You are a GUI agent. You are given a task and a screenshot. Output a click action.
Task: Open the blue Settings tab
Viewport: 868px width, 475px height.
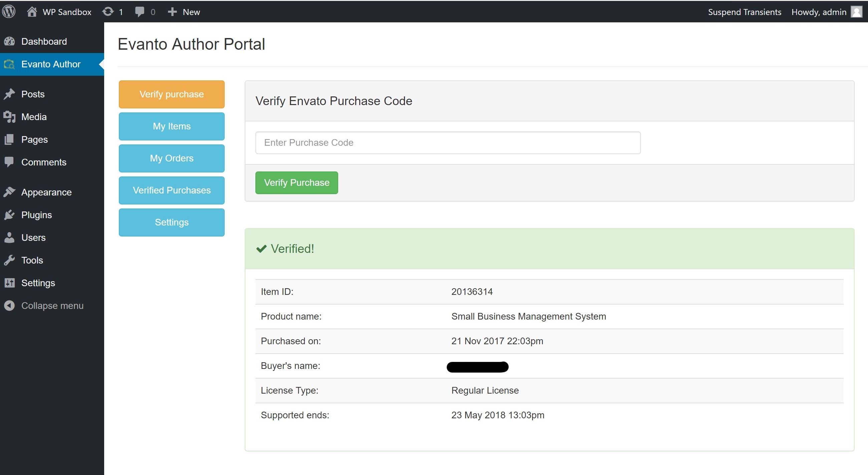(x=172, y=222)
